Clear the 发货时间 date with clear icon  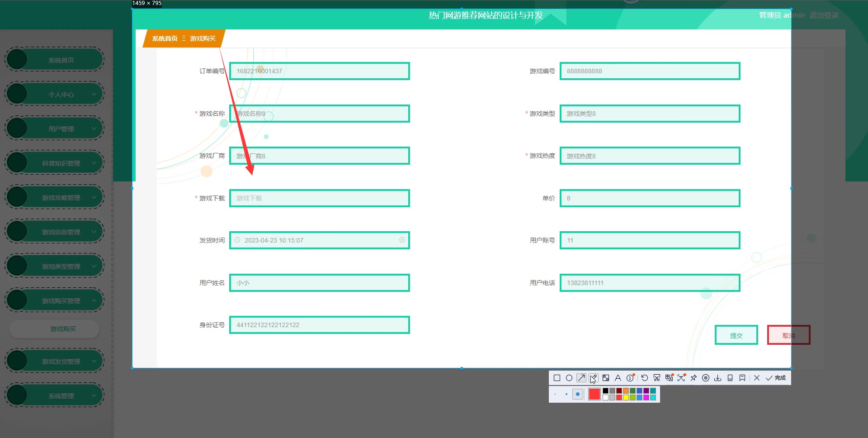click(402, 240)
